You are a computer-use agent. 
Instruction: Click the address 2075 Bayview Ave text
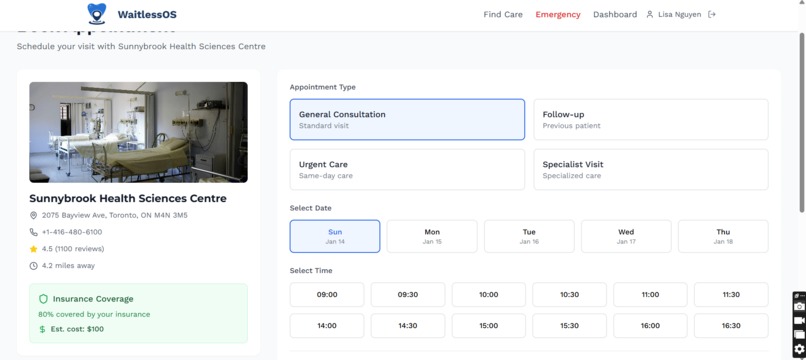point(115,215)
